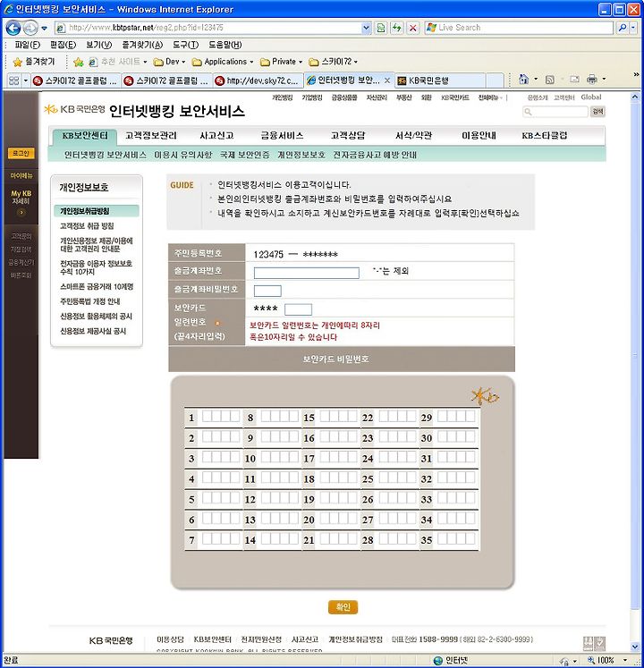Click the KB국민은행 logo

[x=74, y=109]
